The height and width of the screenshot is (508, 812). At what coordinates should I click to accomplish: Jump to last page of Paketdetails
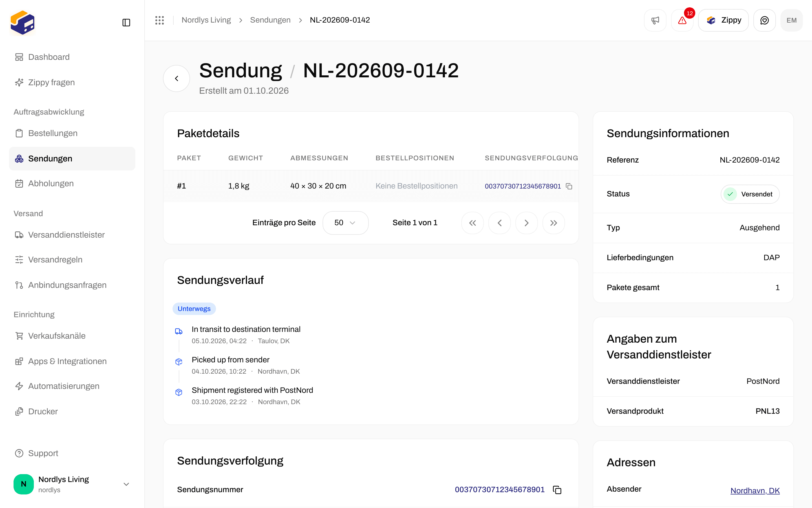point(554,223)
